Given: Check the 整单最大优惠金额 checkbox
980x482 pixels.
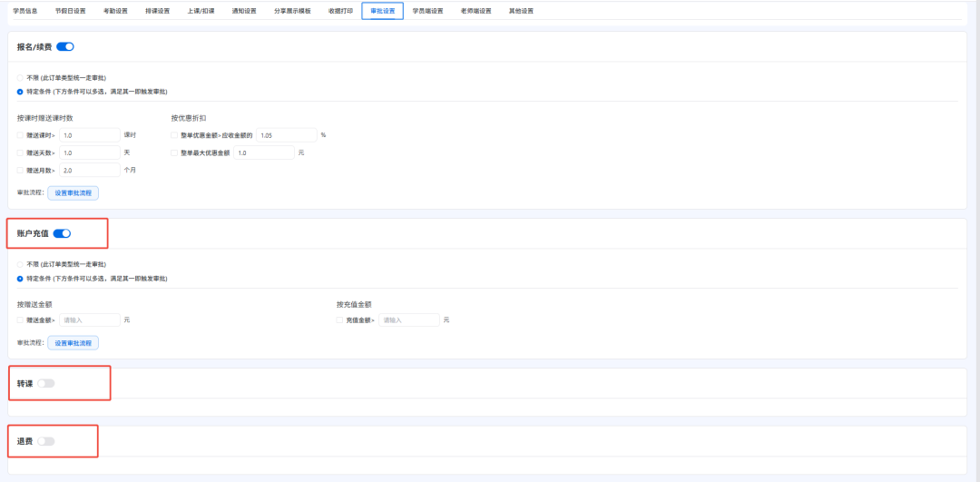Looking at the screenshot, I should [174, 152].
